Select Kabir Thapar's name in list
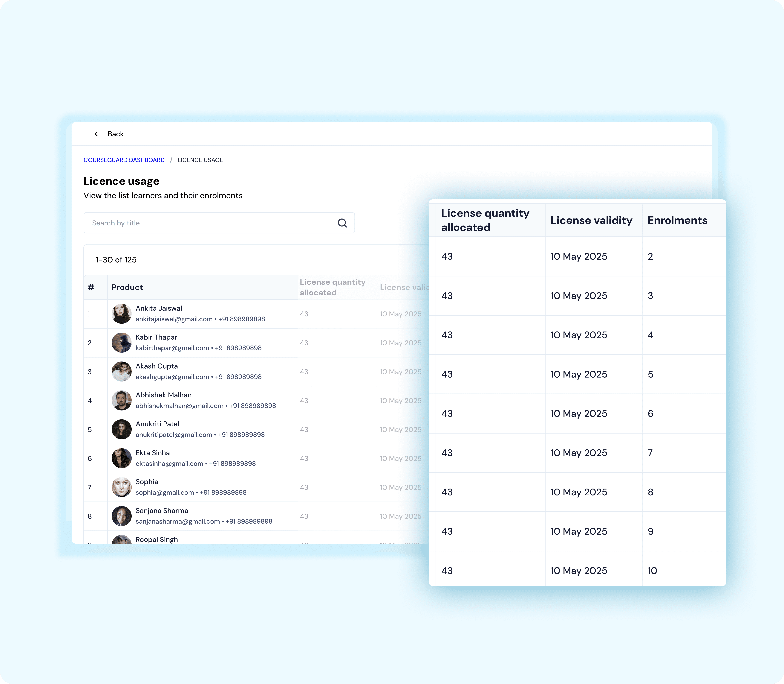784x684 pixels. tap(156, 337)
